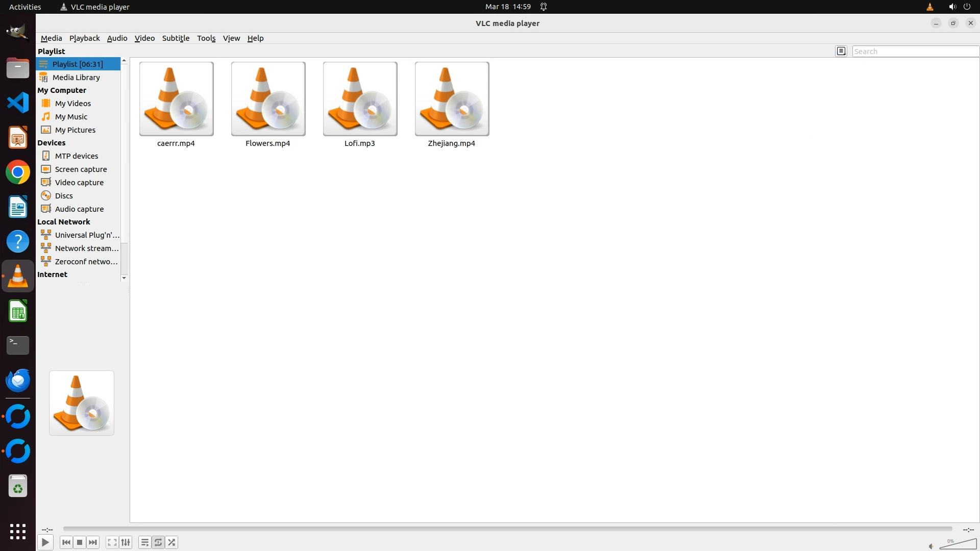
Task: Click the Next media button
Action: [93, 542]
